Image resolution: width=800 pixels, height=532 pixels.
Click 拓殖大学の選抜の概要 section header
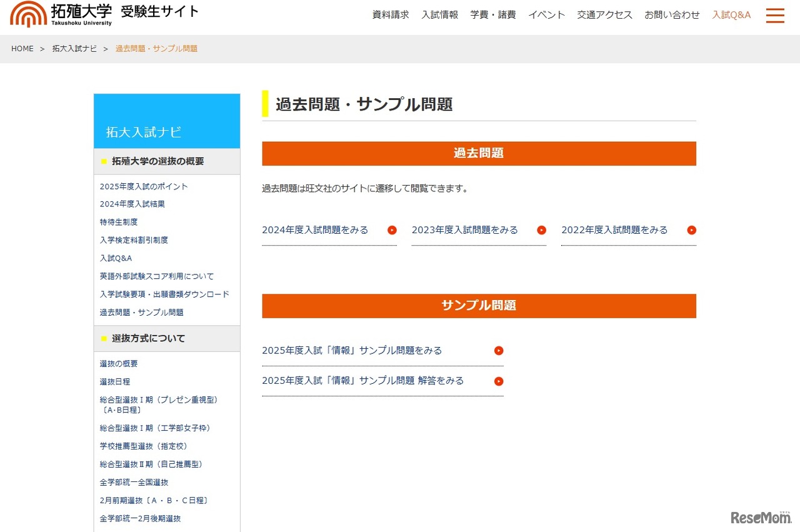[157, 161]
